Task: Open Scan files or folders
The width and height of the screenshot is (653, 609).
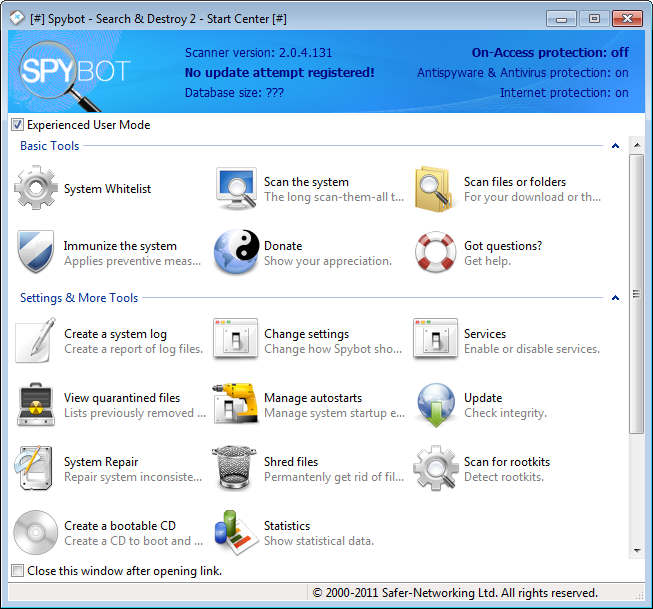Action: [515, 182]
